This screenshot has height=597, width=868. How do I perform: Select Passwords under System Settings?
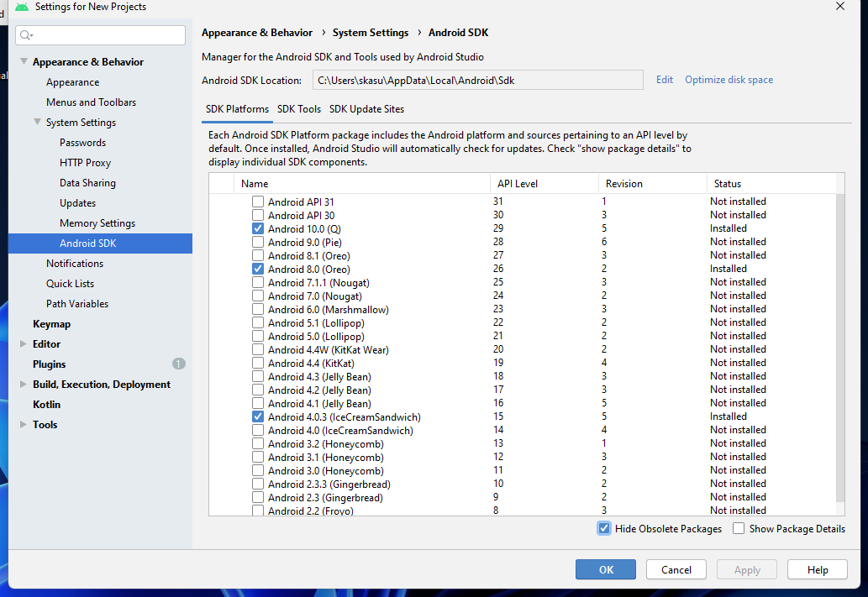point(82,142)
